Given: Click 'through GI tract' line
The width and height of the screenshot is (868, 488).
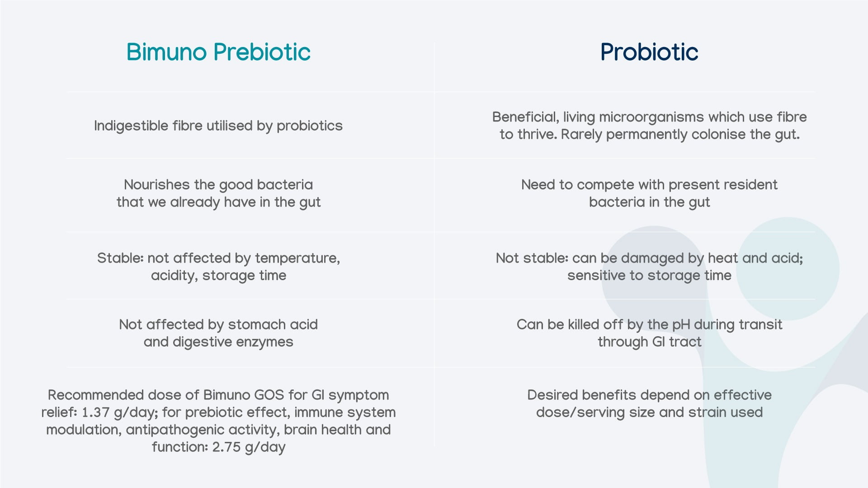Looking at the screenshot, I should coord(649,342).
